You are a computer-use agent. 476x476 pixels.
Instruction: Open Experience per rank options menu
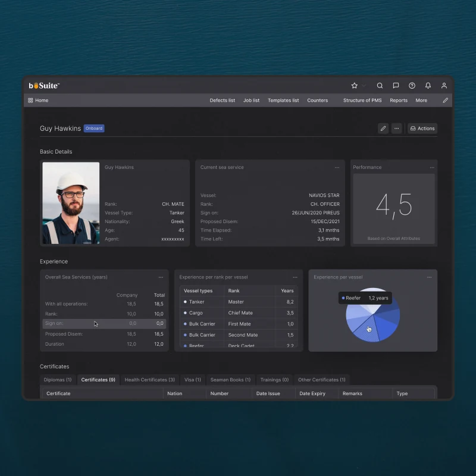tap(295, 277)
